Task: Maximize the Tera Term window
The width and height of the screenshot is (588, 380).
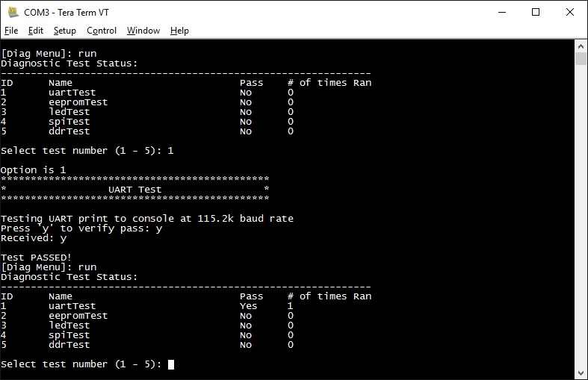Action: pyautogui.click(x=536, y=12)
